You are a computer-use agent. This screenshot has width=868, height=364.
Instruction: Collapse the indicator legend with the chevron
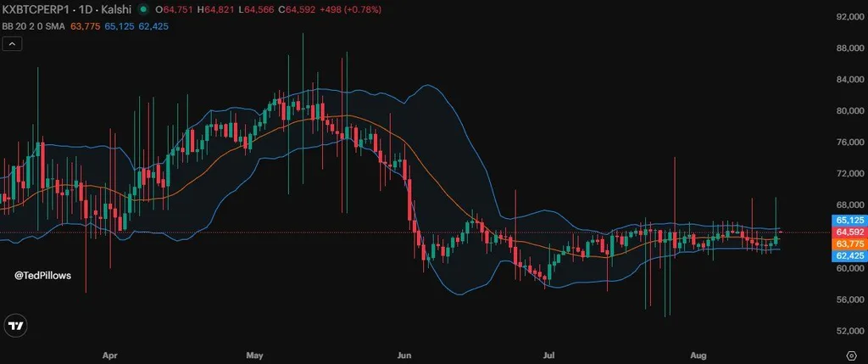[x=12, y=43]
